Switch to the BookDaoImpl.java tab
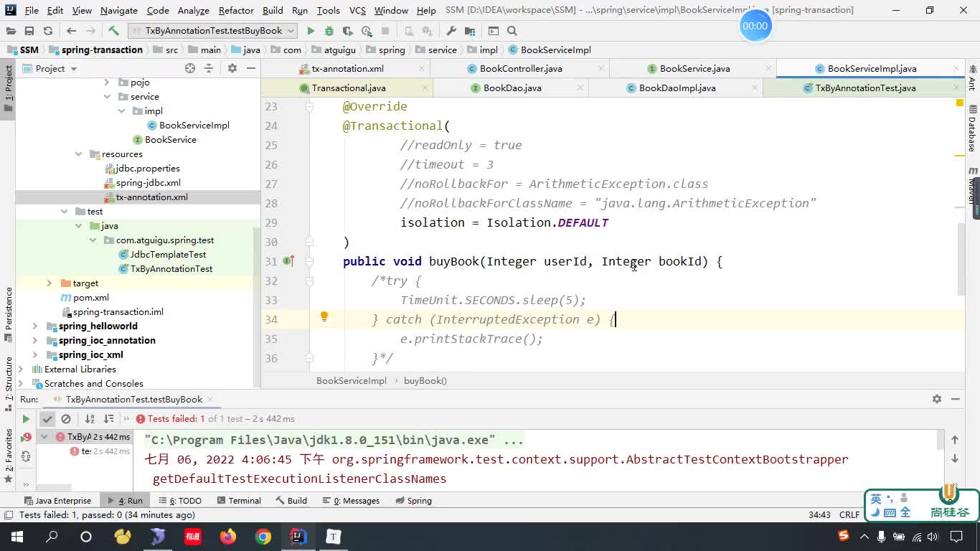 [677, 88]
